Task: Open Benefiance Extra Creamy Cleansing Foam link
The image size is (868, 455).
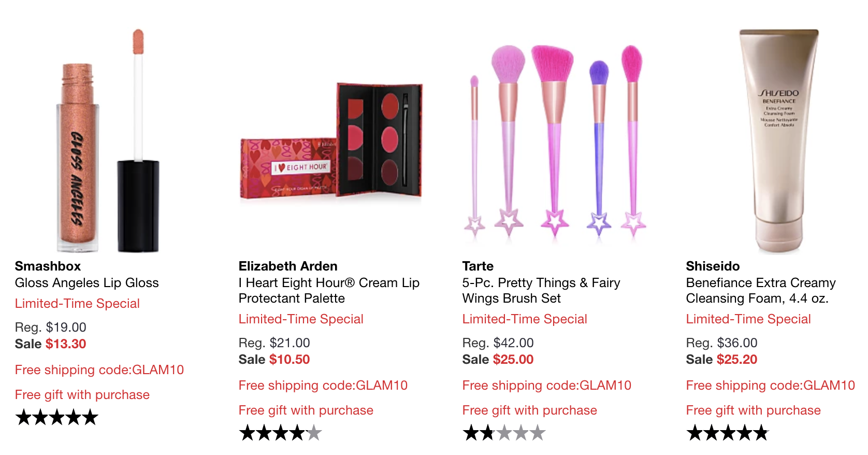Action: 761,291
